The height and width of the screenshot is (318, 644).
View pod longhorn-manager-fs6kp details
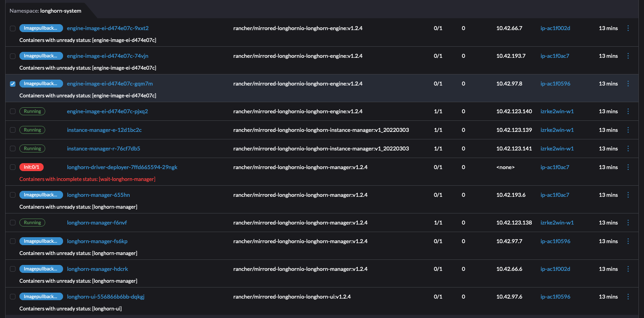pos(97,241)
